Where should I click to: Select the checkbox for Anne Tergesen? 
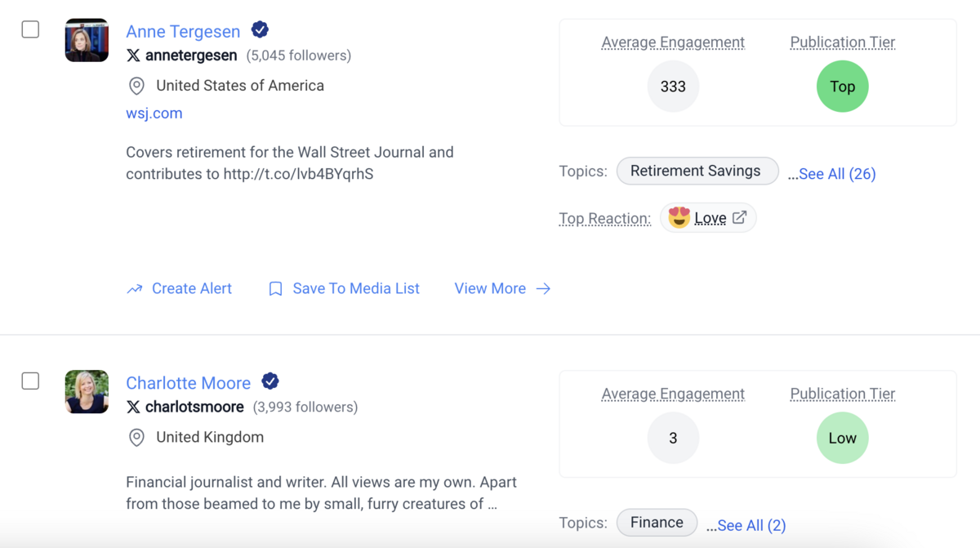pyautogui.click(x=30, y=29)
